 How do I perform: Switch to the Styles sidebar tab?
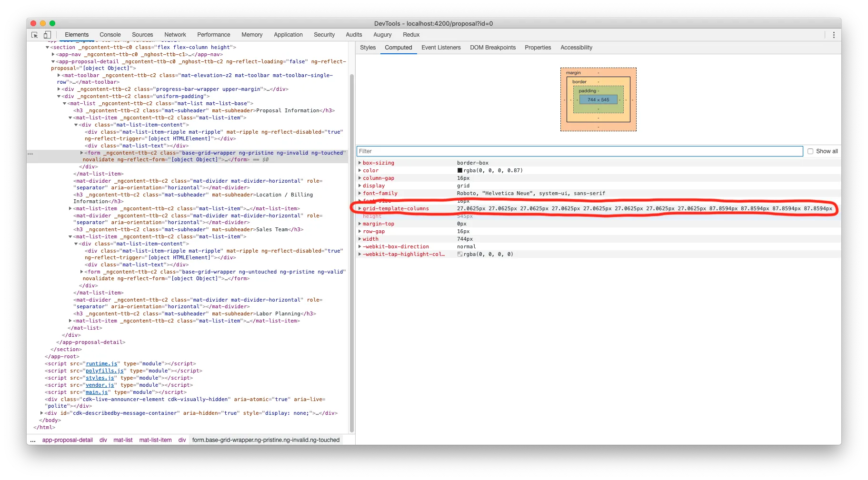368,48
